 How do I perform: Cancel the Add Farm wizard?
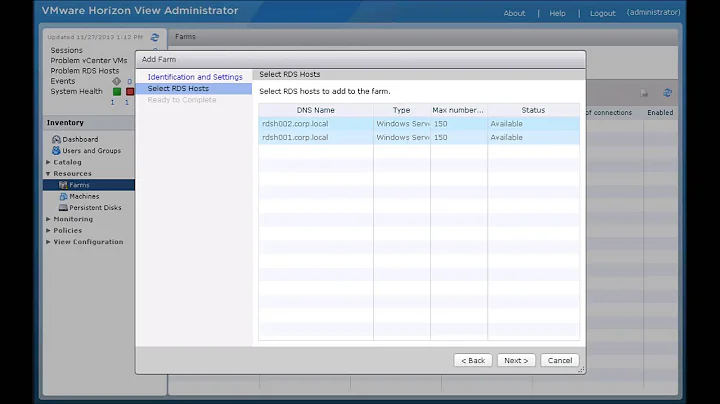[560, 360]
